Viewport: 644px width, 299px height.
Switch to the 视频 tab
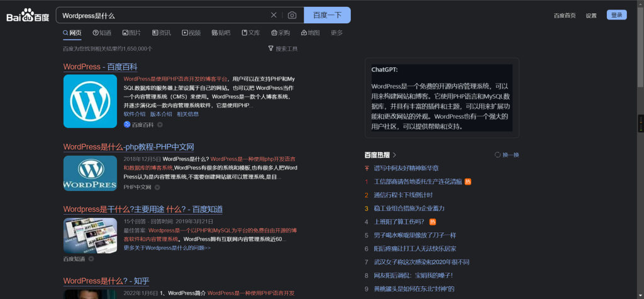(x=191, y=33)
